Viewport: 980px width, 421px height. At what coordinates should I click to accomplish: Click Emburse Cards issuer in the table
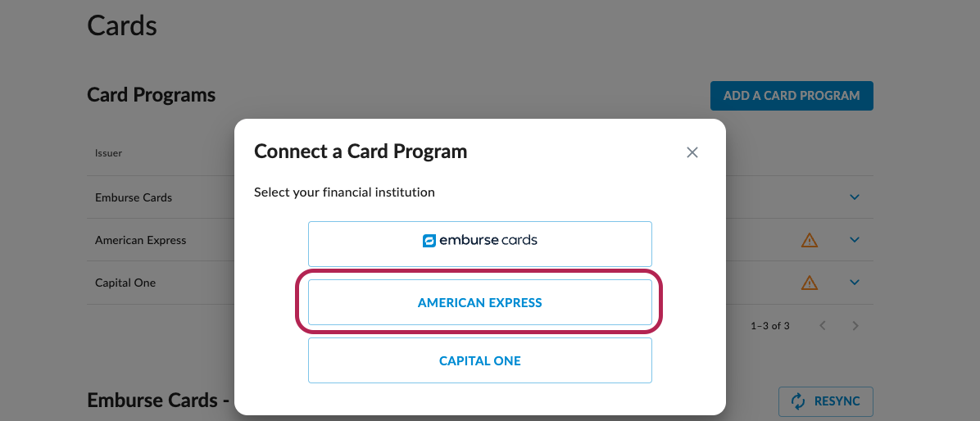(x=134, y=197)
